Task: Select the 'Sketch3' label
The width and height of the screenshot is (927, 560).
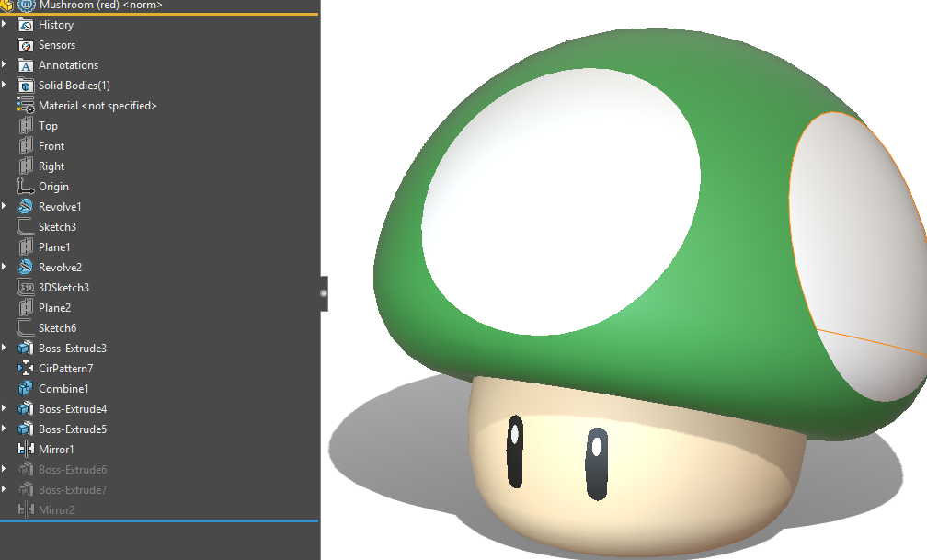Action: click(x=57, y=227)
